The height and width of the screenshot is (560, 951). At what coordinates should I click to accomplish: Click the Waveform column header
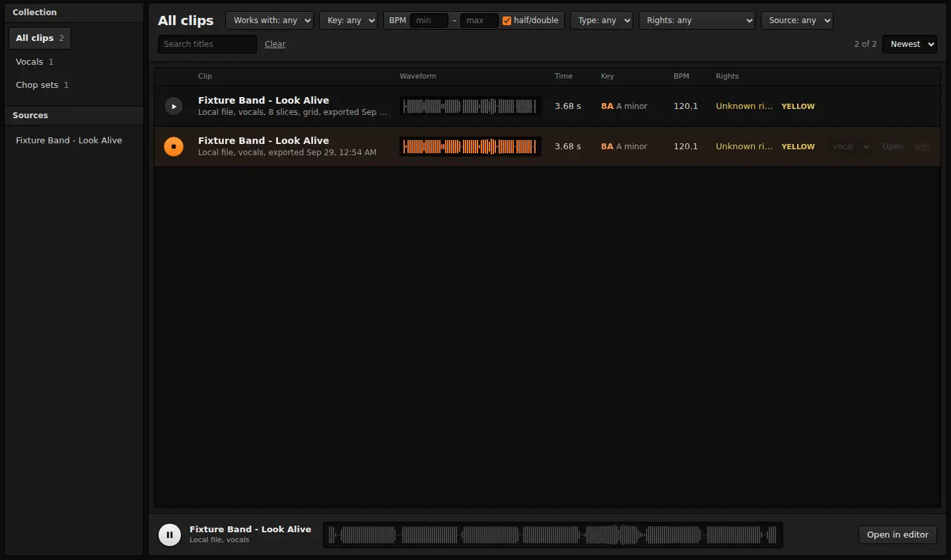coord(418,76)
